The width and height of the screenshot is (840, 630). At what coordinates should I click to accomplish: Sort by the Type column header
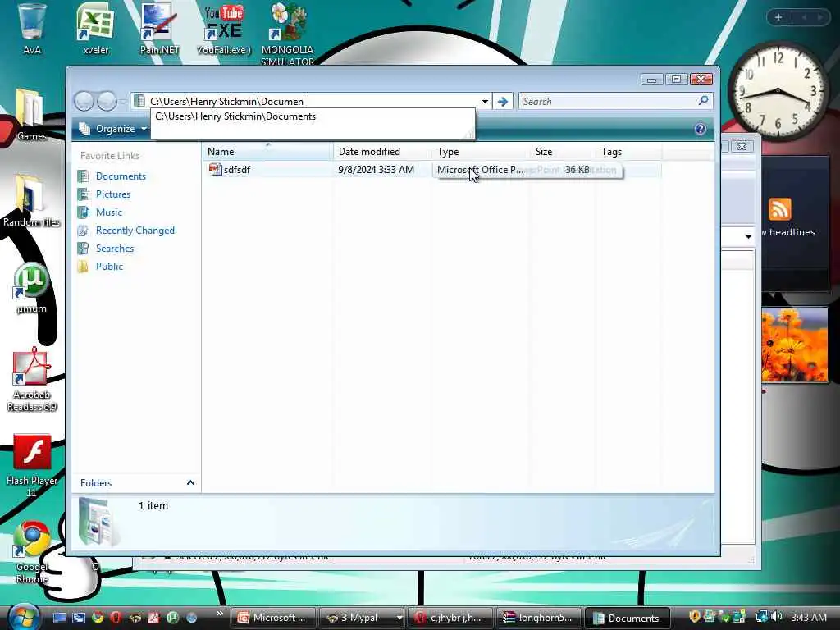[481, 152]
